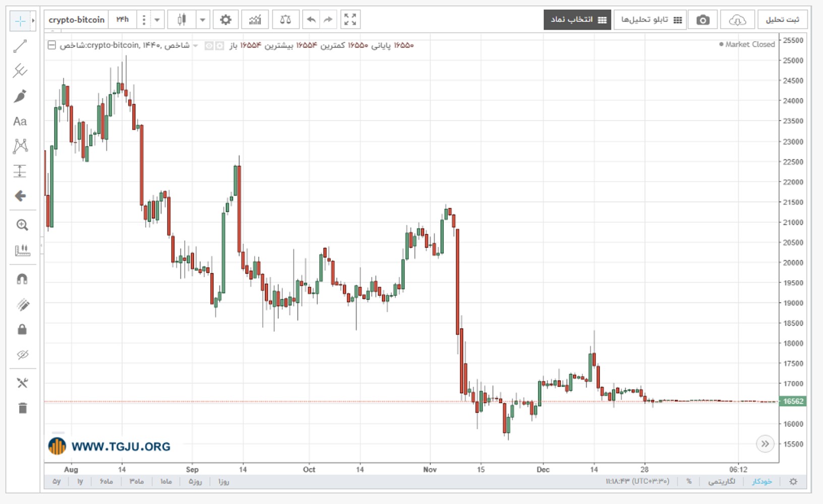
Task: Click the back arrow icon in left sidebar
Action: click(x=20, y=196)
